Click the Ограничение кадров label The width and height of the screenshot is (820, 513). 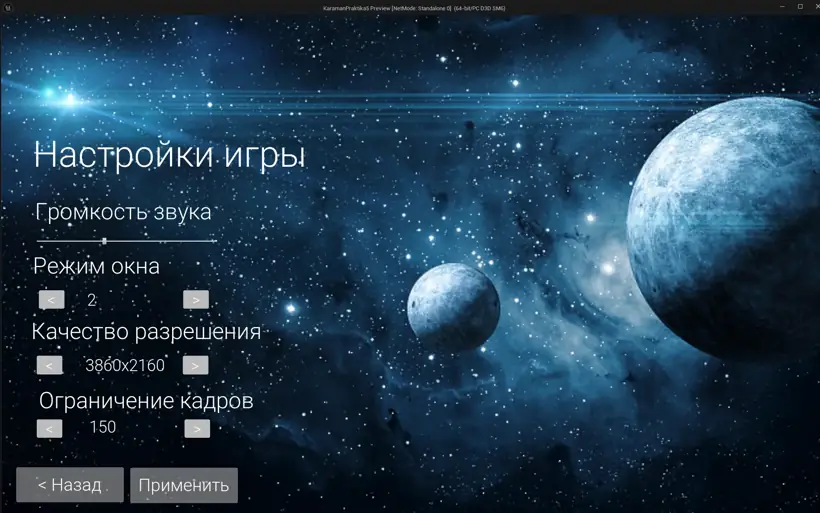click(x=146, y=401)
